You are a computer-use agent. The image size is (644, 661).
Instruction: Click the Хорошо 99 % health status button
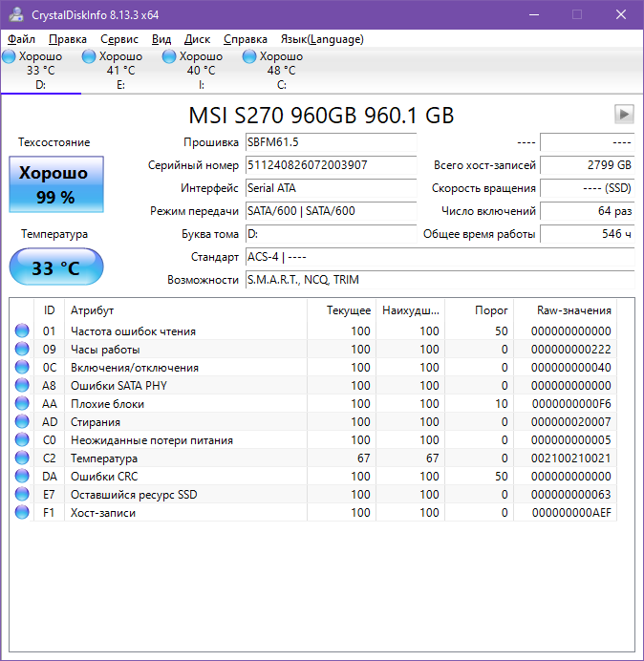coord(56,184)
